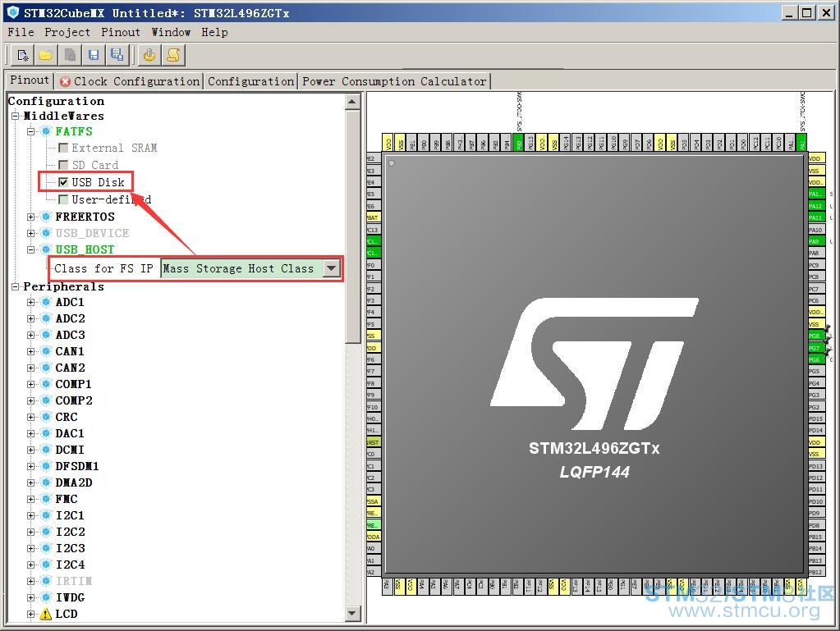Click the Generate Code gear icon
This screenshot has width=840, height=631.
149,55
